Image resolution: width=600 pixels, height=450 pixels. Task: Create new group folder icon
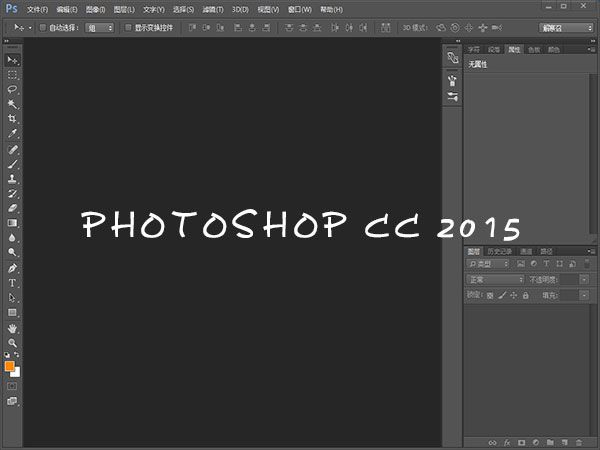coord(550,443)
